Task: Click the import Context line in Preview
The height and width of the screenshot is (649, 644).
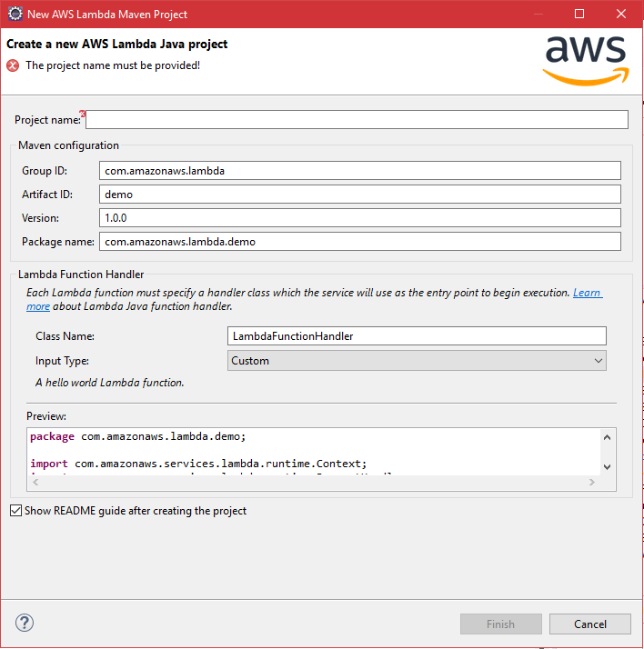Action: 198,464
